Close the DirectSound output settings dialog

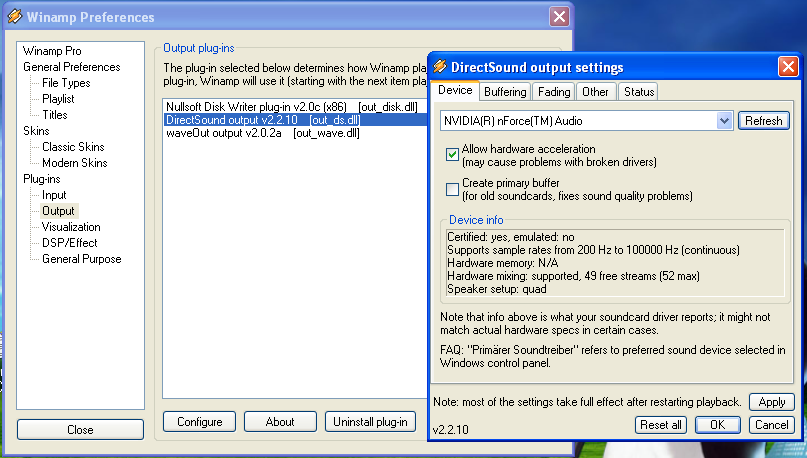pyautogui.click(x=788, y=66)
